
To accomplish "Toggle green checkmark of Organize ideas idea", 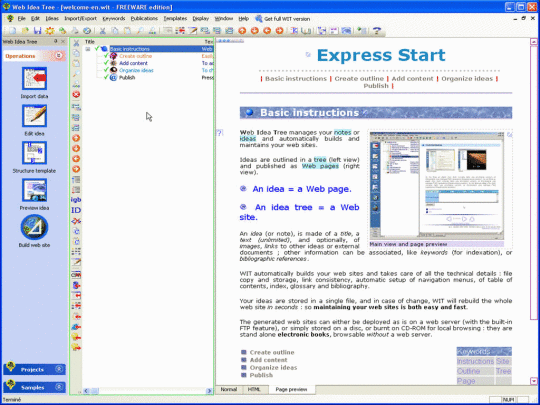I will (106, 70).
